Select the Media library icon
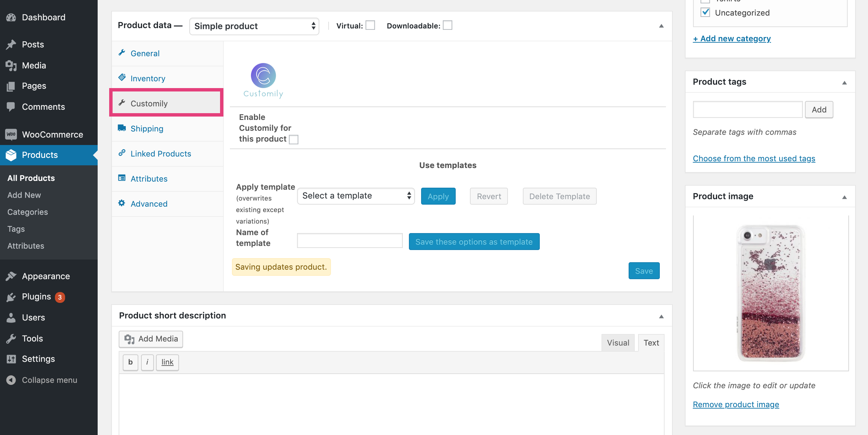This screenshot has height=435, width=868. 11,65
